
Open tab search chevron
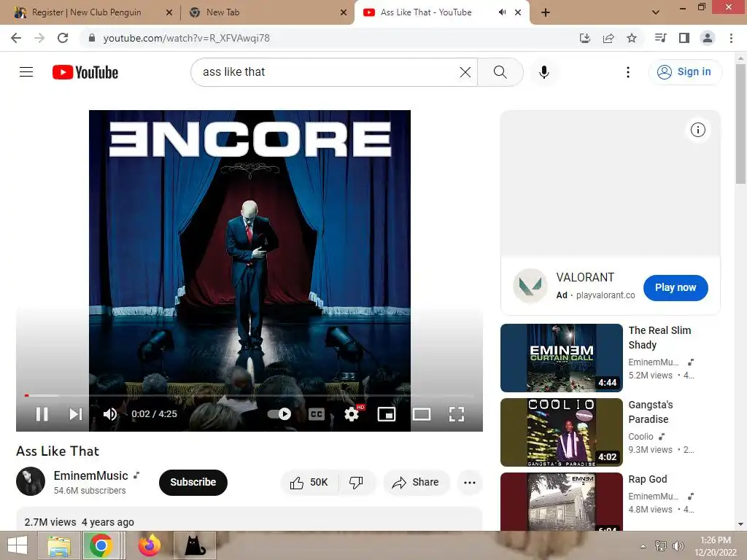(x=656, y=12)
